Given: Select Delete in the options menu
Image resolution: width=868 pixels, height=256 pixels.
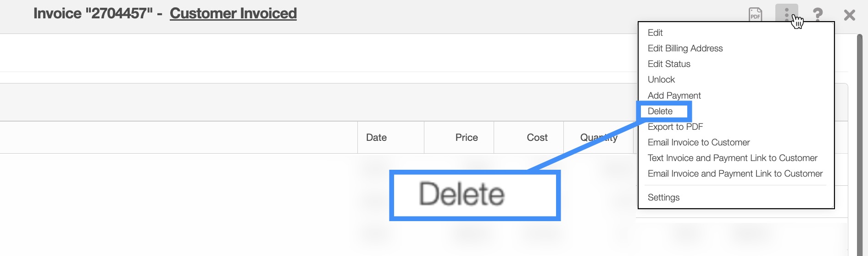Looking at the screenshot, I should point(660,111).
